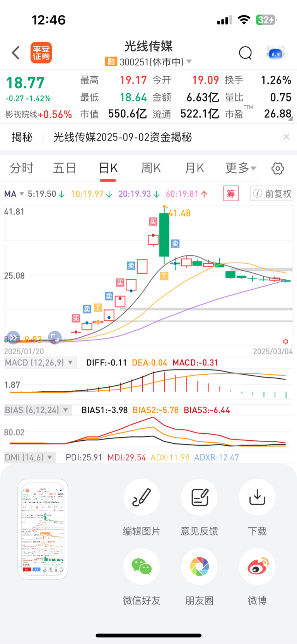The width and height of the screenshot is (297, 644).
Task: Open chart settings gear icon
Action: pyautogui.click(x=278, y=168)
